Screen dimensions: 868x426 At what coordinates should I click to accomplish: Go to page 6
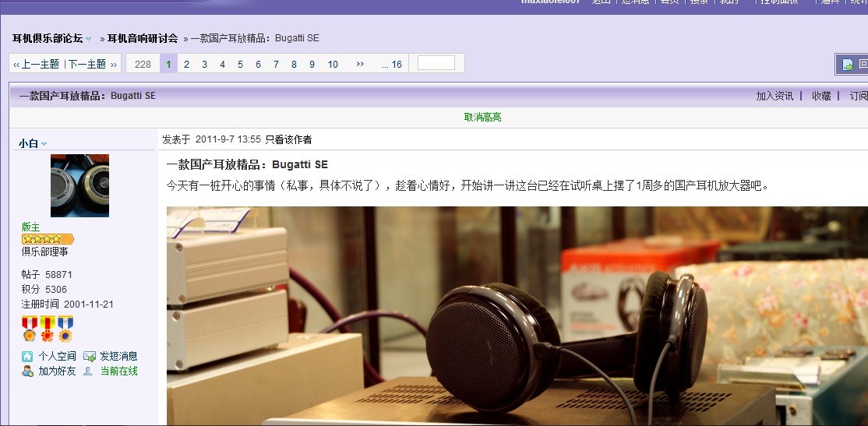pyautogui.click(x=258, y=64)
